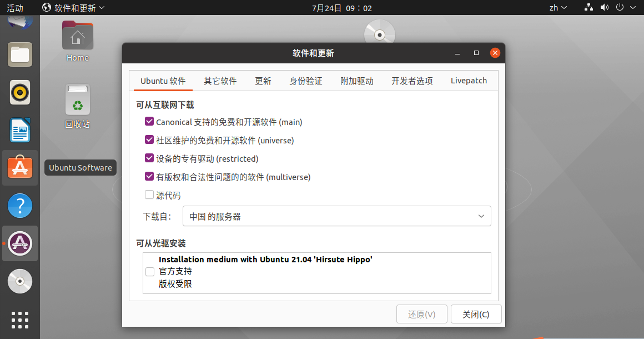Switch to the Livepatch tab
Image resolution: width=644 pixels, height=339 pixels.
469,81
